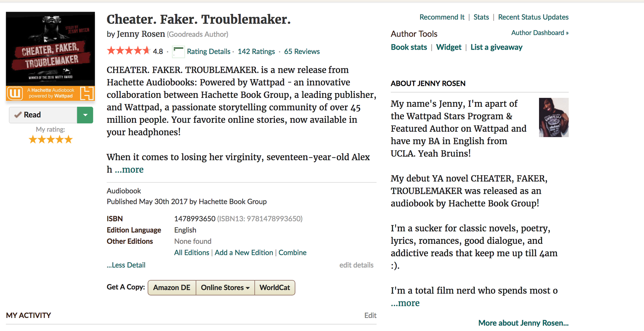Viewport: 644px width, 331px height.
Task: Set my rating to three stars
Action: tap(51, 140)
